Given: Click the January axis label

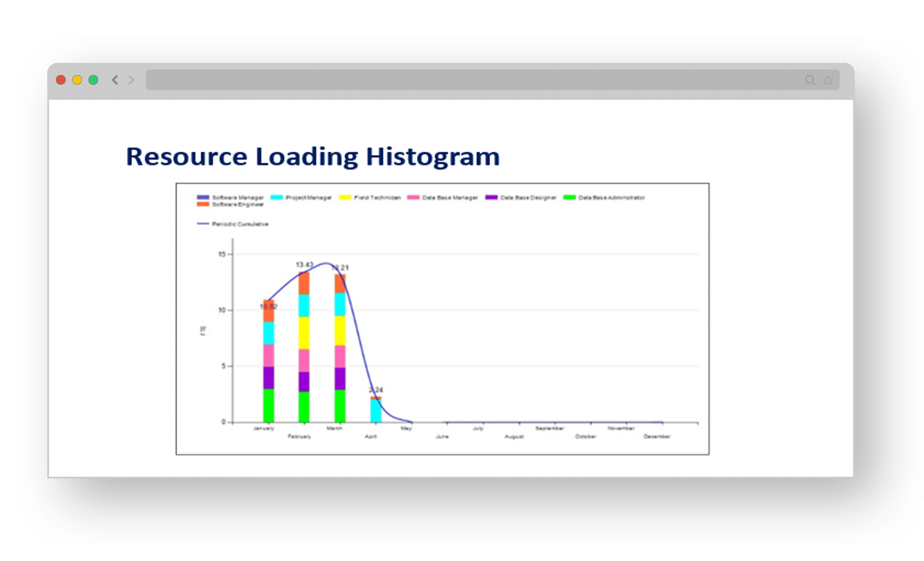Looking at the screenshot, I should coord(264,428).
